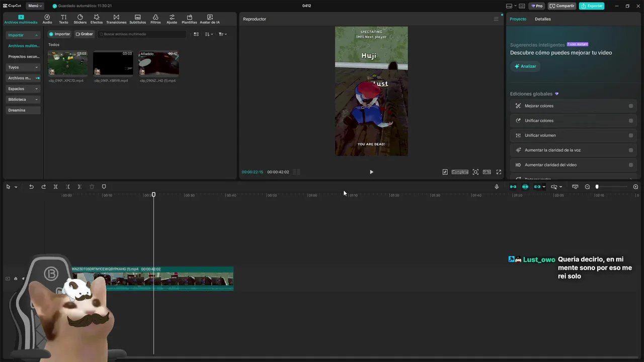Open the Plantillas panel
The width and height of the screenshot is (644, 362).
tap(189, 19)
